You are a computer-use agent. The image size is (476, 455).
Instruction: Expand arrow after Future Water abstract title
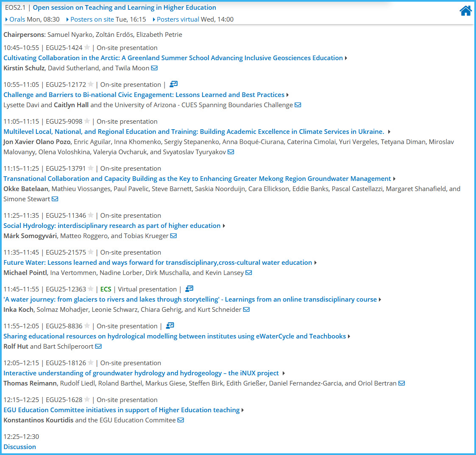tap(315, 263)
